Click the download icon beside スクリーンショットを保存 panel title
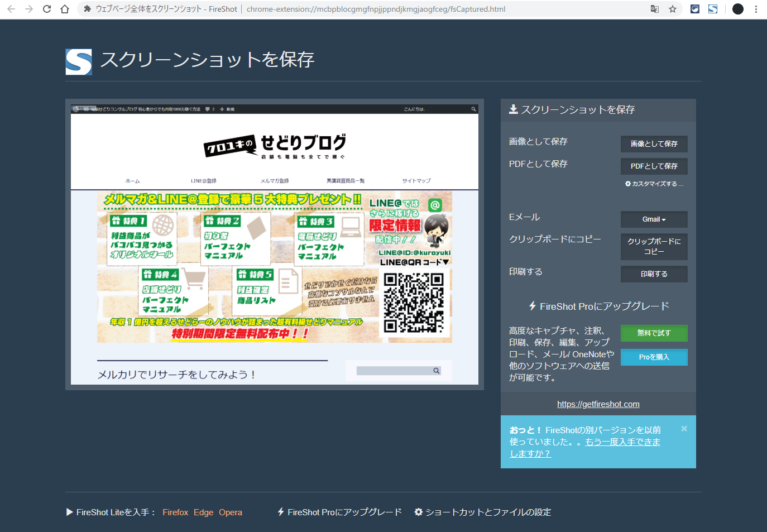This screenshot has height=532, width=767. tap(514, 109)
